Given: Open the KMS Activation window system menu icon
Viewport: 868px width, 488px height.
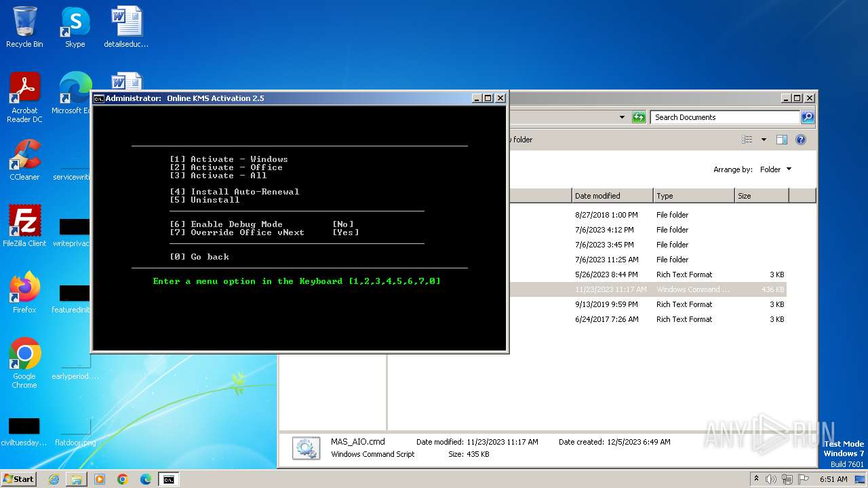Looking at the screenshot, I should tap(98, 98).
